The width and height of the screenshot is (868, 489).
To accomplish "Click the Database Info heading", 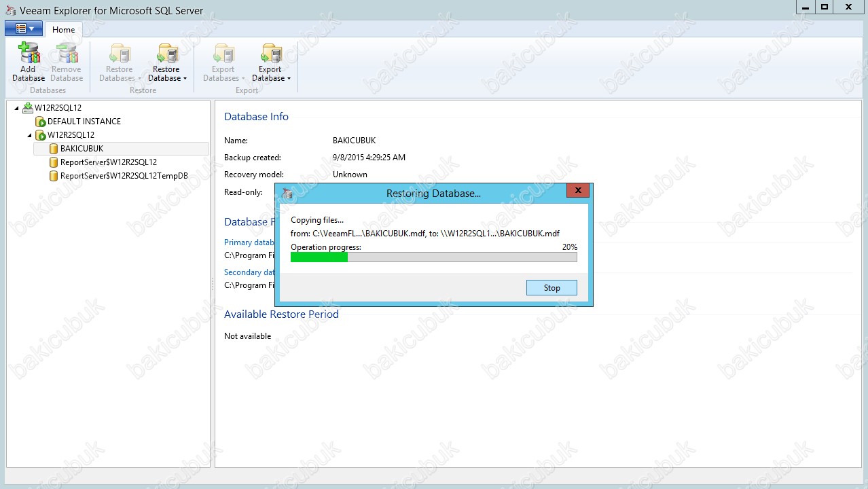I will tap(256, 117).
